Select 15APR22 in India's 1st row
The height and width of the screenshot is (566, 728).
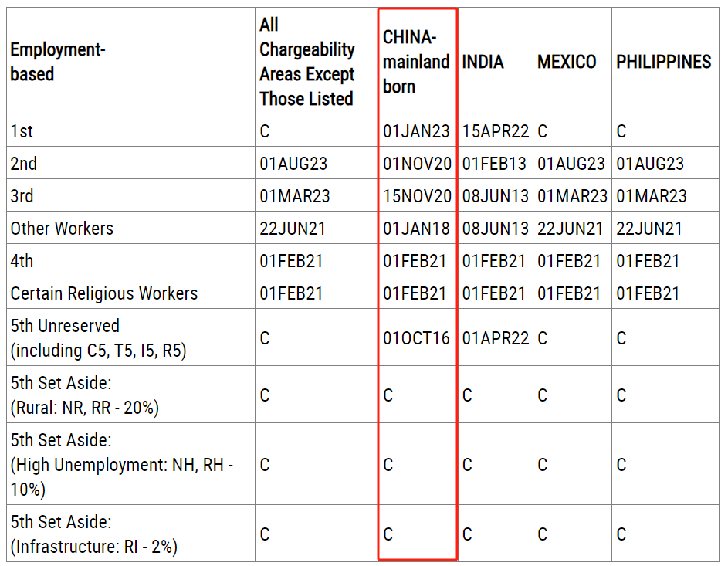(x=496, y=131)
